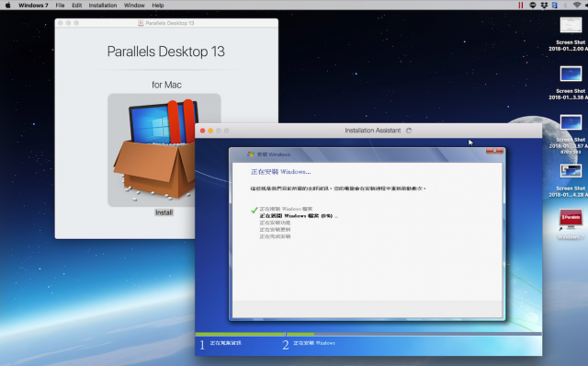Click the LINE chat status icon
This screenshot has height=366, width=588.
pyautogui.click(x=533, y=6)
